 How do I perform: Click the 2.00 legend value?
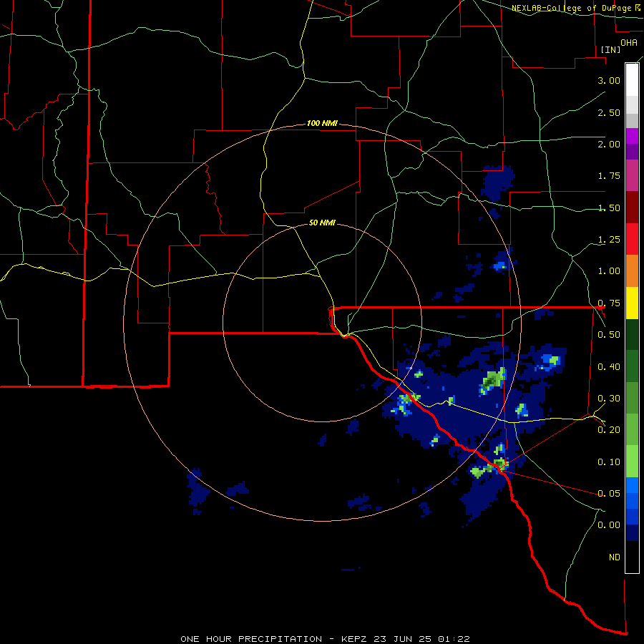609,144
